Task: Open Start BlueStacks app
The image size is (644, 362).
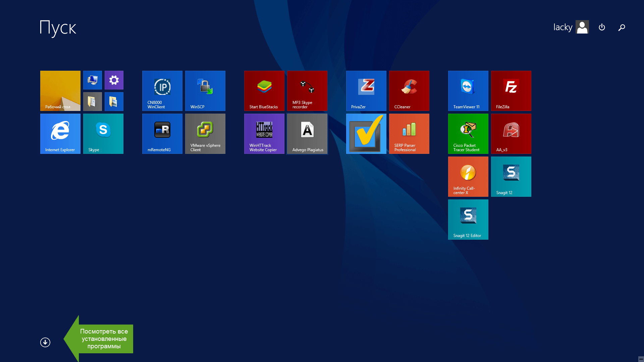Action: [x=264, y=90]
